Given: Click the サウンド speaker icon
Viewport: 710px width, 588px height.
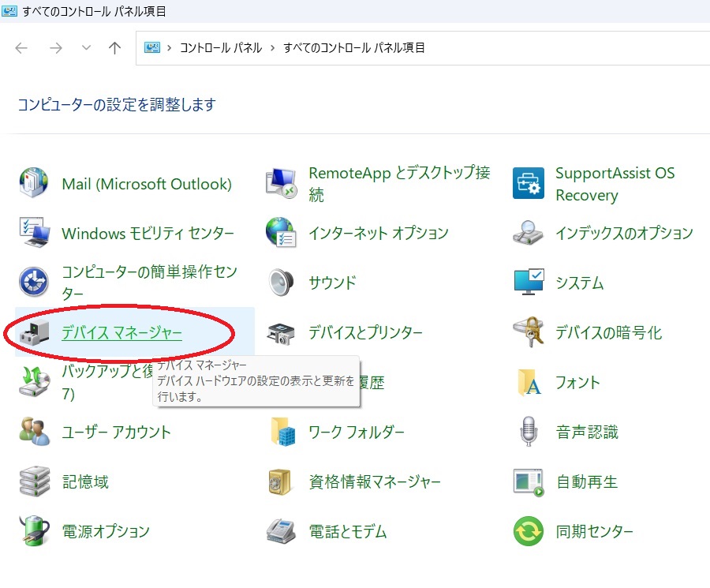Looking at the screenshot, I should point(281,282).
